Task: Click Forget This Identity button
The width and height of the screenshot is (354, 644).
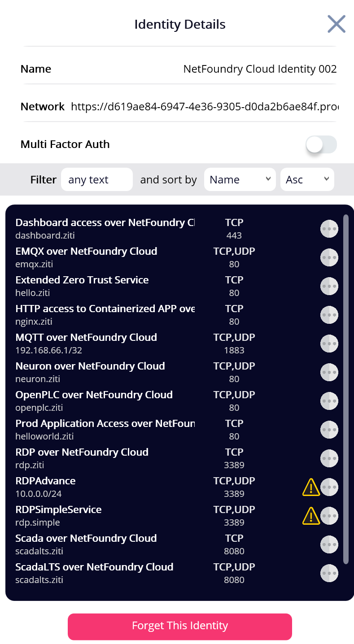Action: [x=180, y=627]
